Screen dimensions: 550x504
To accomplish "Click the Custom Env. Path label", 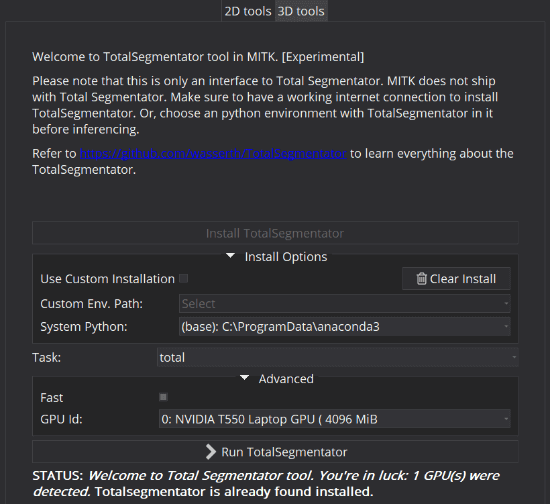I will coord(92,304).
